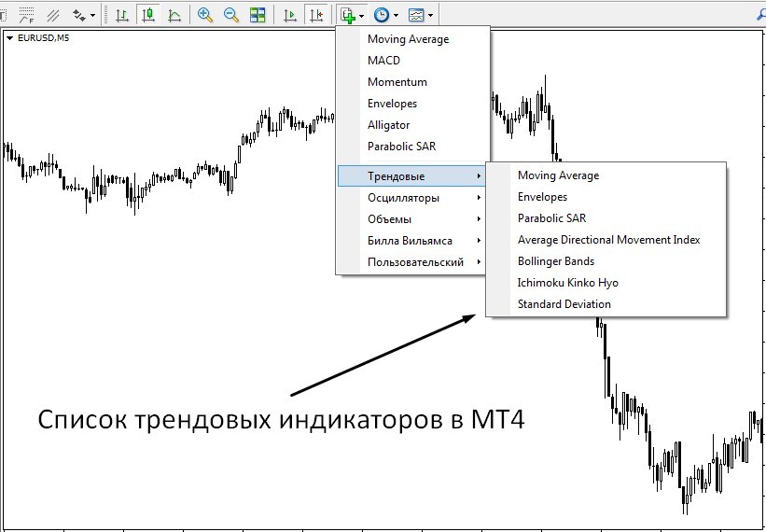The image size is (766, 532).
Task: Open the Осцилляторы submenu
Action: (x=411, y=198)
